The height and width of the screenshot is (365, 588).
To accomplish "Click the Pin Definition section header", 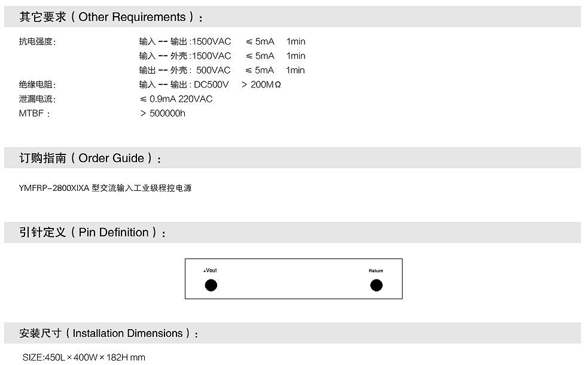I will pyautogui.click(x=93, y=233).
